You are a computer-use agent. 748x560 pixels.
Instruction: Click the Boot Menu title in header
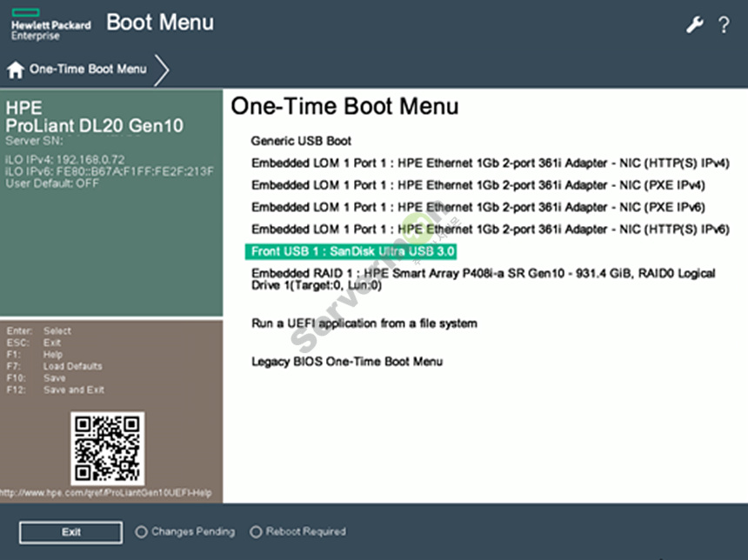(160, 23)
